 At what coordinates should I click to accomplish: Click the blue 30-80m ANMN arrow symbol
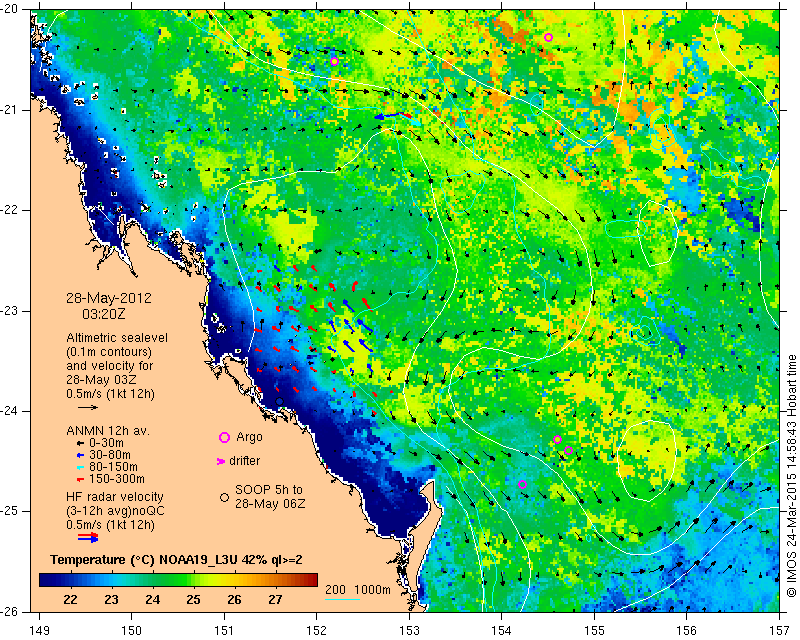(80, 455)
